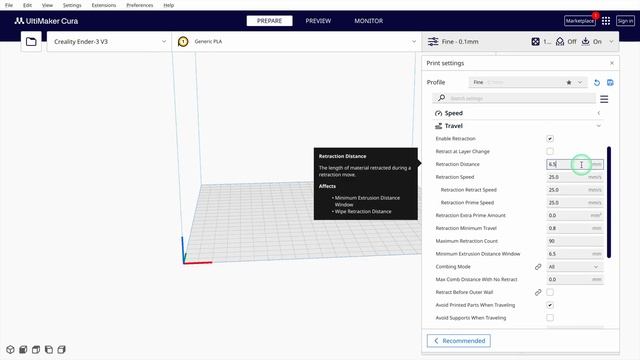Viewport: 640px width, 360px height.
Task: Click the Recommended button
Action: coord(459,341)
